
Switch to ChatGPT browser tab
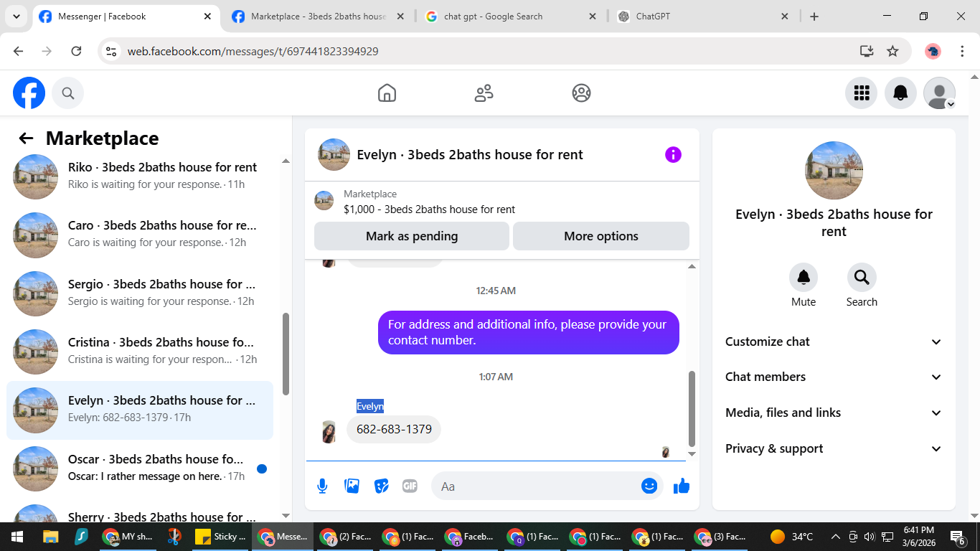pyautogui.click(x=703, y=17)
